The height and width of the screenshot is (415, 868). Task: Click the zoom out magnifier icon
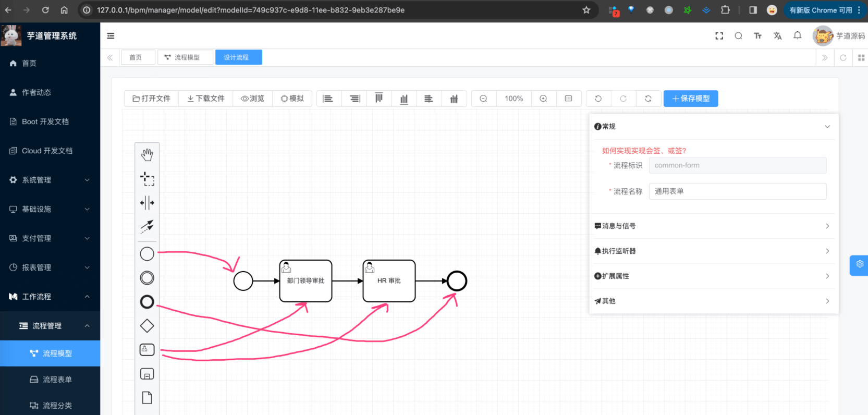(483, 99)
